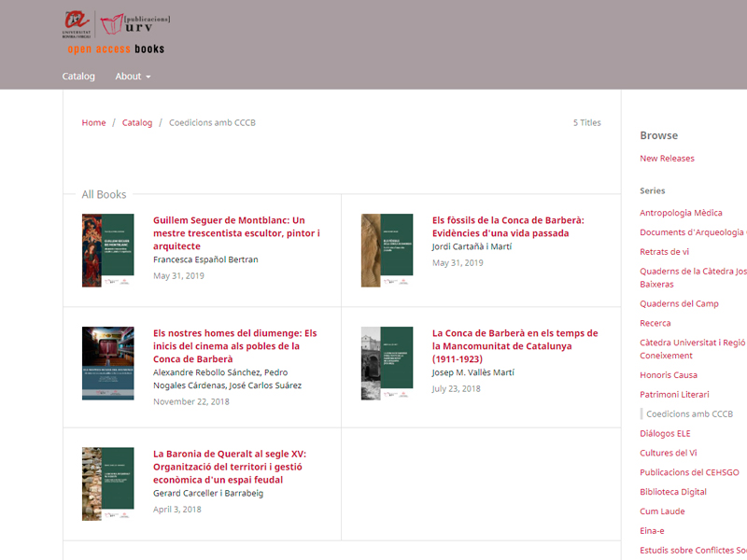Open the New Releases link

tap(666, 158)
